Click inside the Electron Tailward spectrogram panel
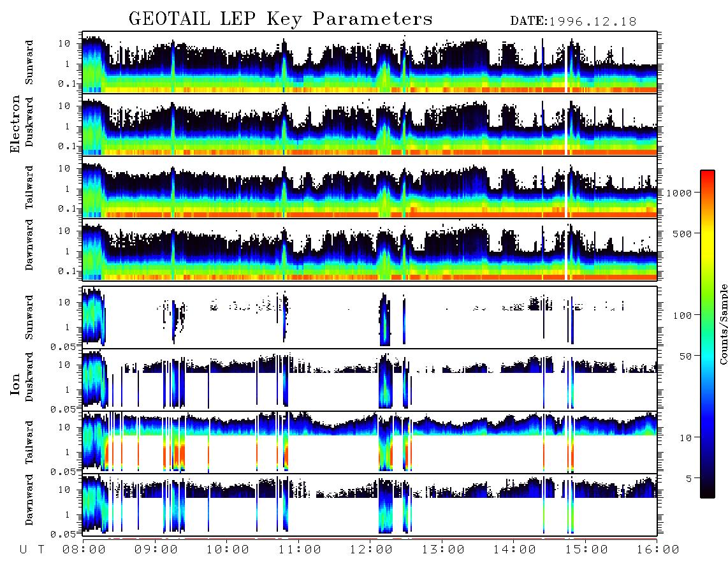This screenshot has height=561, width=728. 370,187
